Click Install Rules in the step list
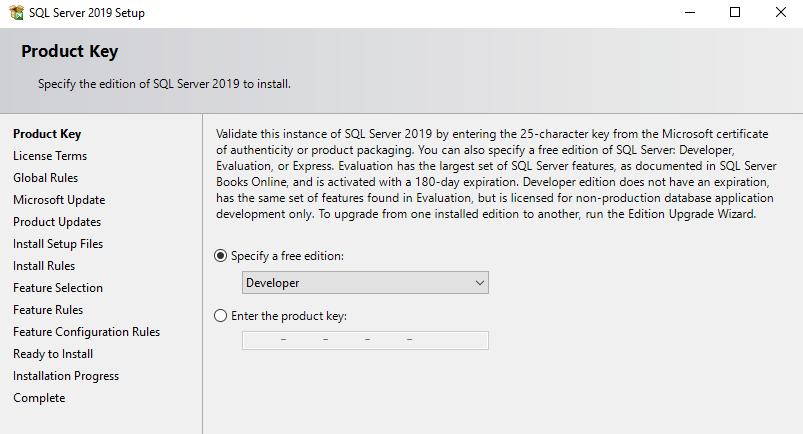 [x=44, y=266]
